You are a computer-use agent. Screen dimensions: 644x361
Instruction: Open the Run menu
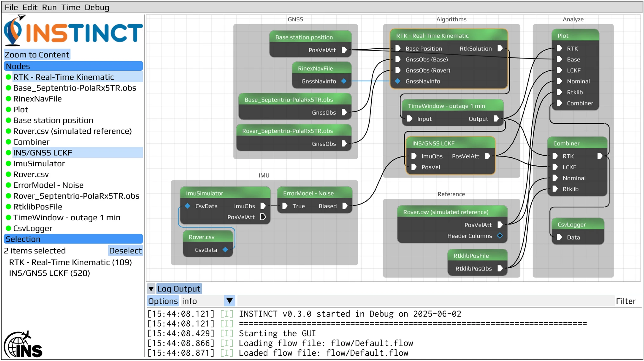[49, 7]
